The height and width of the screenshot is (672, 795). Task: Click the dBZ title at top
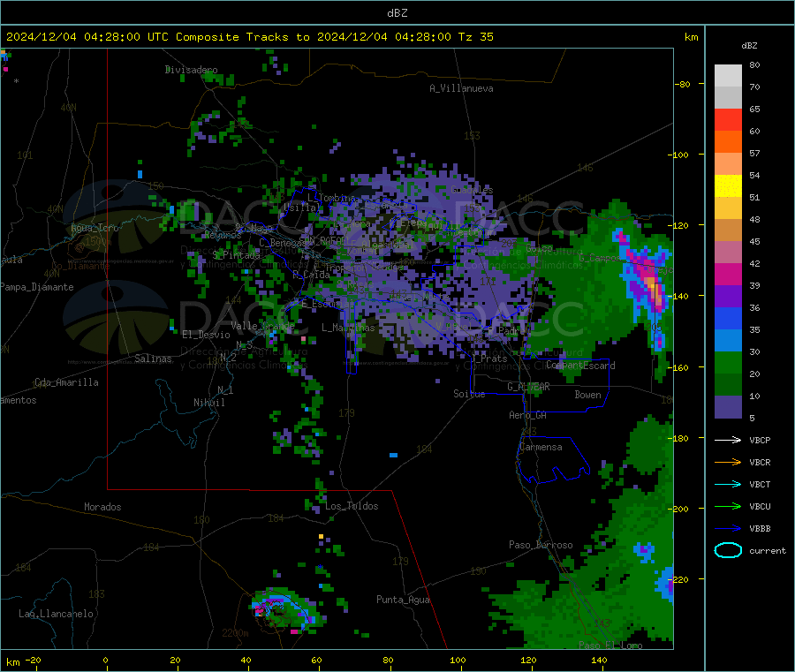click(397, 13)
